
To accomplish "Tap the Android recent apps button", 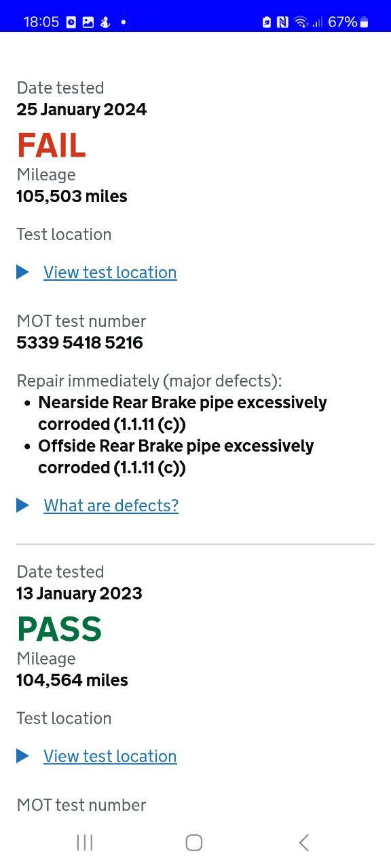I will click(x=85, y=842).
